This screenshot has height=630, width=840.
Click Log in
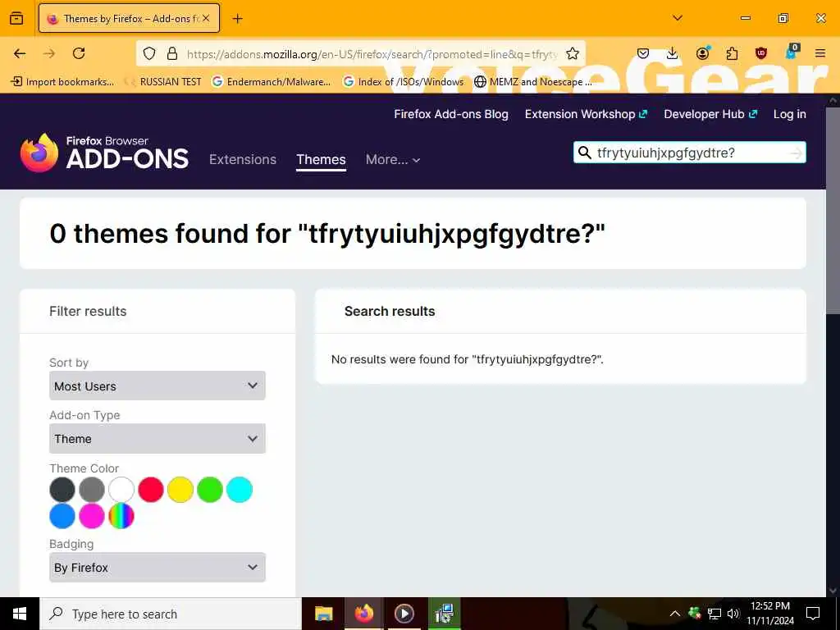click(x=790, y=114)
